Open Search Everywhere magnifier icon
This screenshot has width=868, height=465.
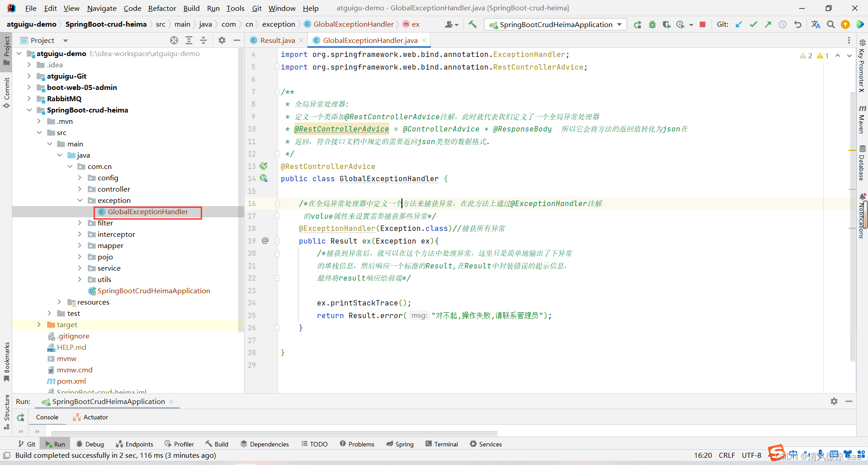click(830, 24)
